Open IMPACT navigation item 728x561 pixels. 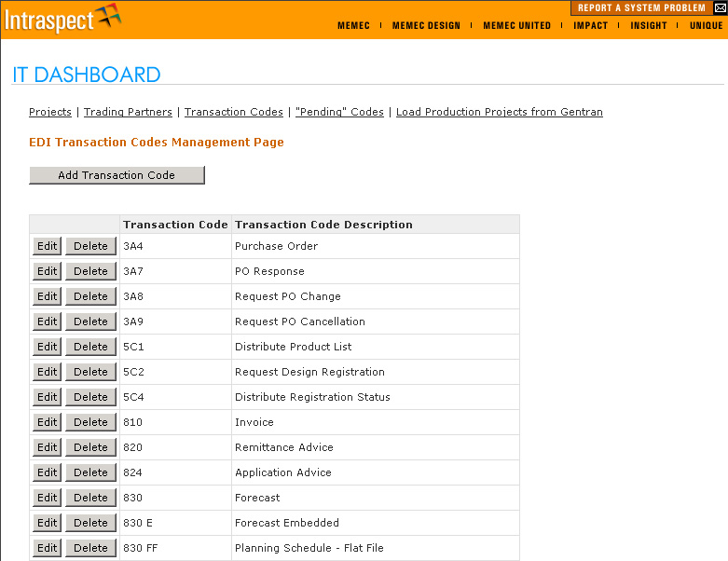[590, 25]
